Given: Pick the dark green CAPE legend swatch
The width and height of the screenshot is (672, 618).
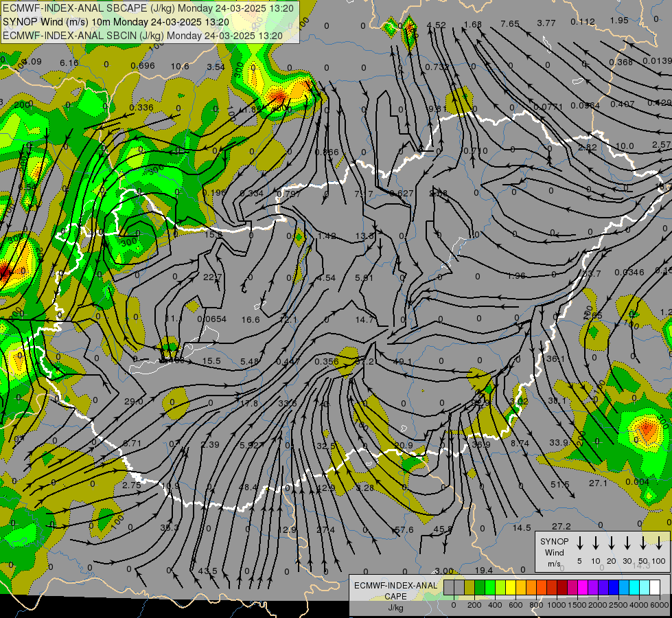Looking at the screenshot, I should [x=480, y=587].
